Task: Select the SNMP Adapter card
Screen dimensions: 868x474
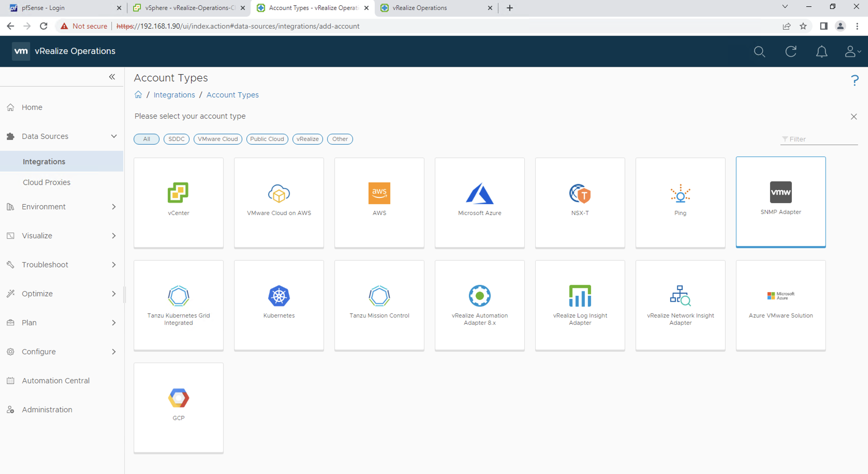Action: click(x=781, y=202)
